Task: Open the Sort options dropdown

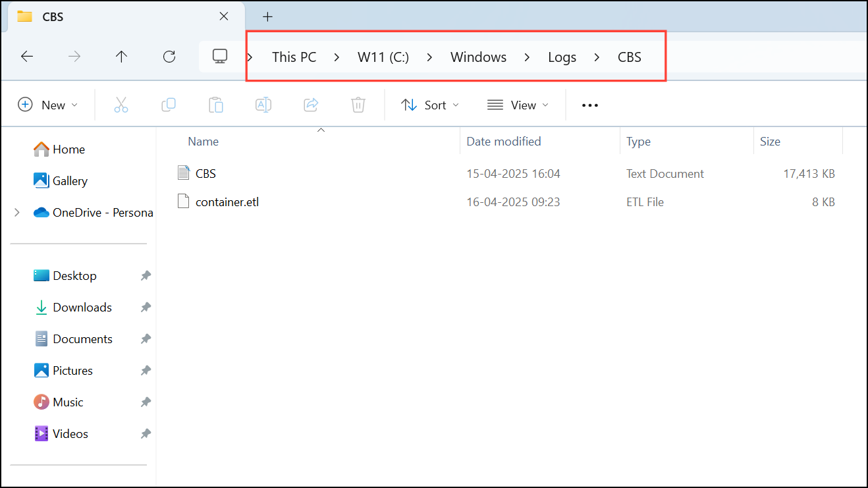Action: 429,105
